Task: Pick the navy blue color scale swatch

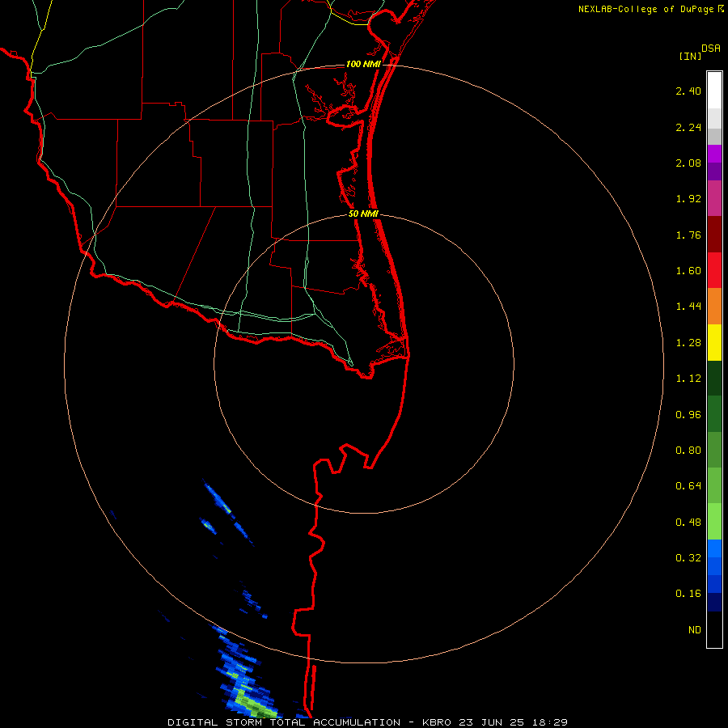Action: (x=714, y=602)
